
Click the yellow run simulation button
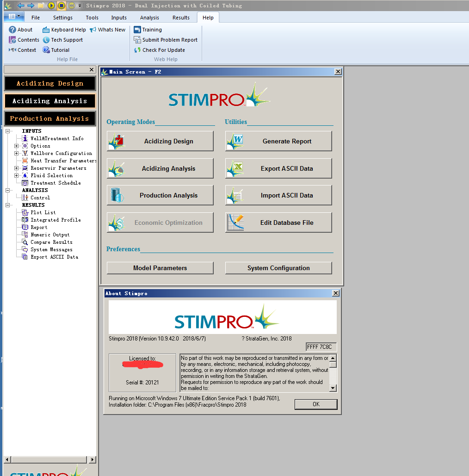(51, 6)
